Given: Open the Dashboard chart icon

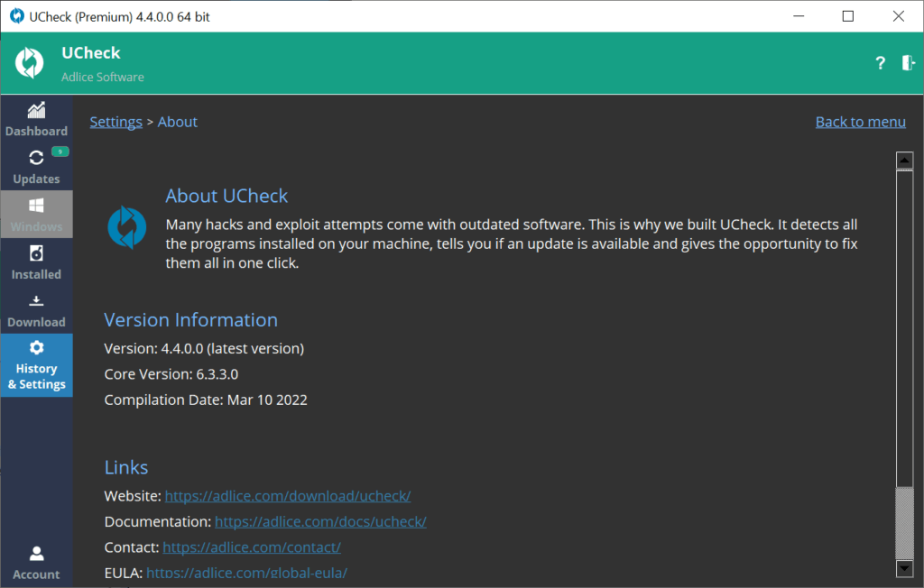Looking at the screenshot, I should point(36,111).
